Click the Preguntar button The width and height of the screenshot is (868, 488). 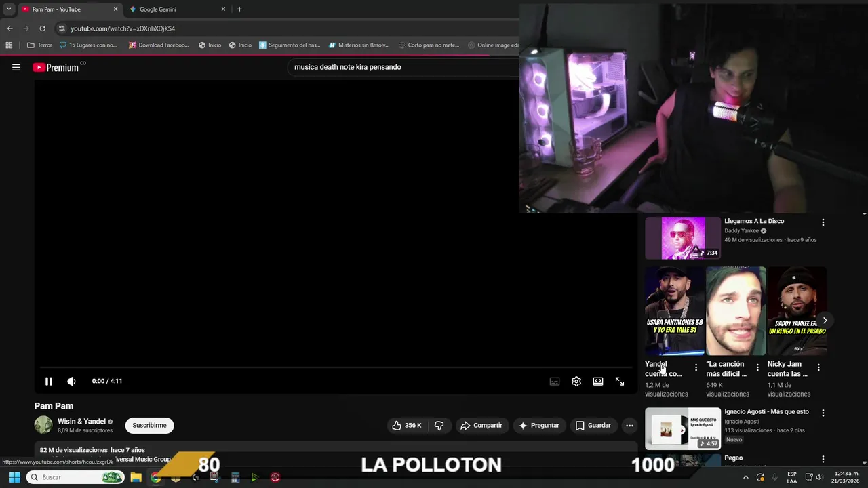pyautogui.click(x=539, y=426)
